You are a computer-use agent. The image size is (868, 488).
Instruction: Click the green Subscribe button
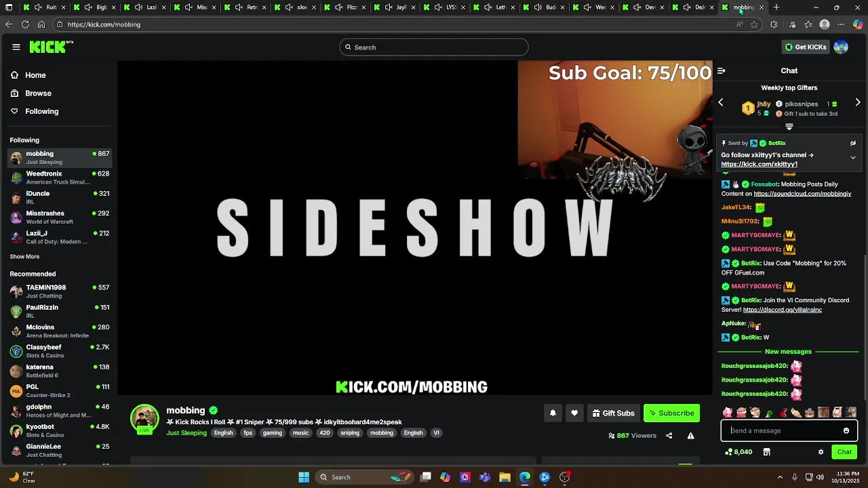coord(671,413)
